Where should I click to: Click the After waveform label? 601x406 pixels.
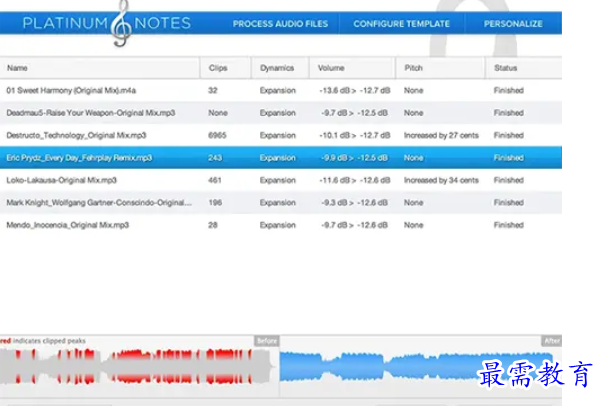click(552, 341)
